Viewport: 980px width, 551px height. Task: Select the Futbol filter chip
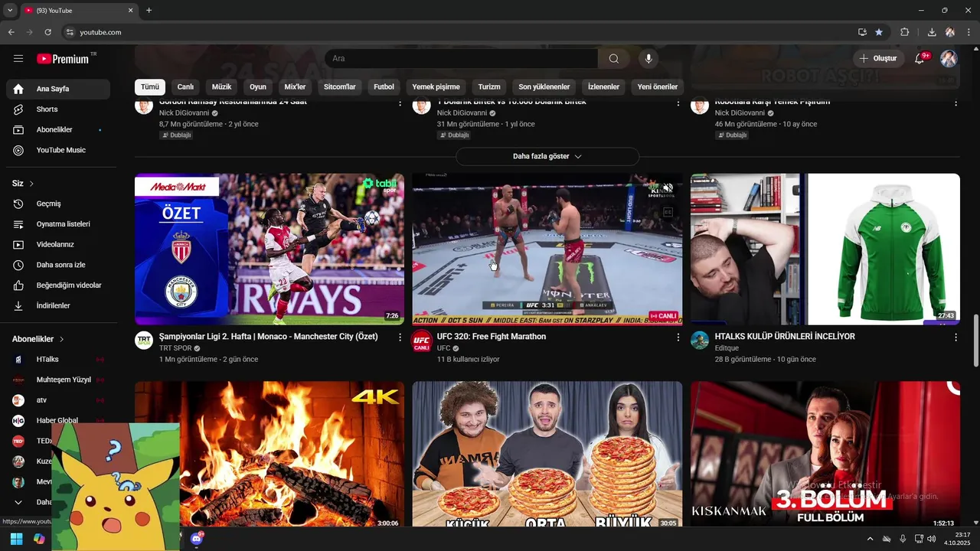(x=384, y=87)
